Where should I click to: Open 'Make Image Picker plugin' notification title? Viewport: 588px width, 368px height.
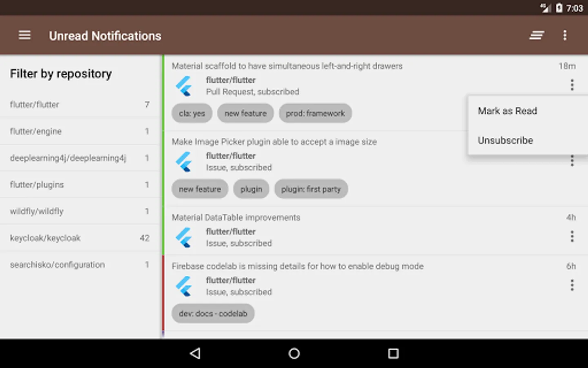(274, 142)
